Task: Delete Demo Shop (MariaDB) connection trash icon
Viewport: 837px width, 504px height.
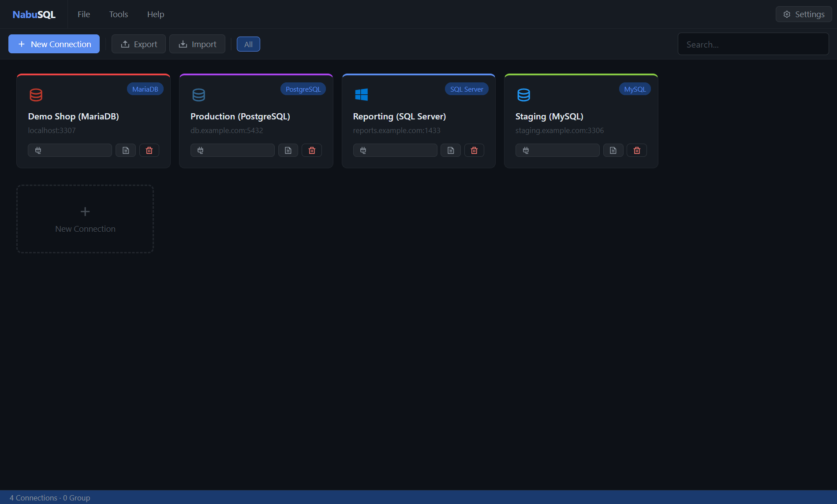Action: click(149, 150)
